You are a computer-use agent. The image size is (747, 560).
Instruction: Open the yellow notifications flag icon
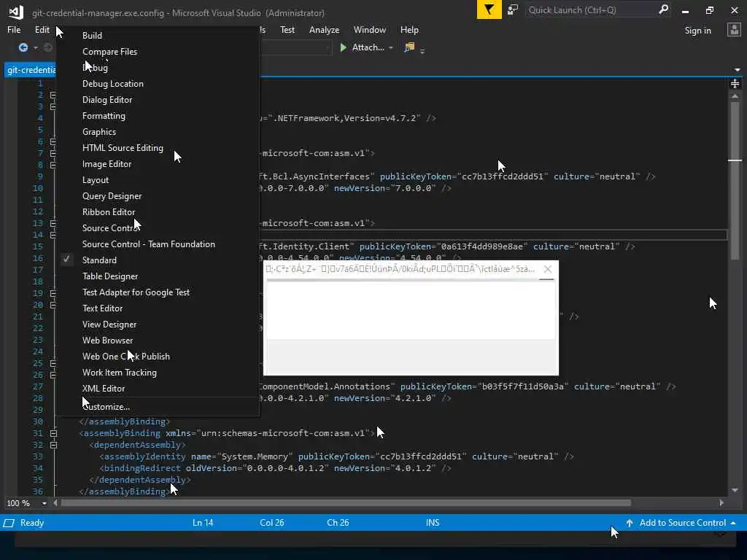[489, 9]
